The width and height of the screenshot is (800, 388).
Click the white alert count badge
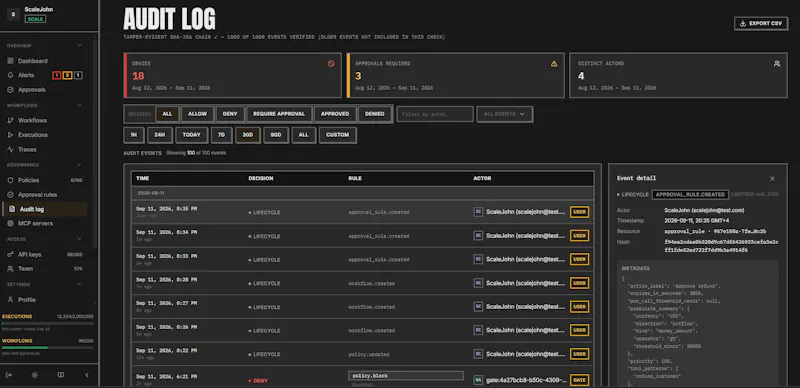[x=78, y=76]
